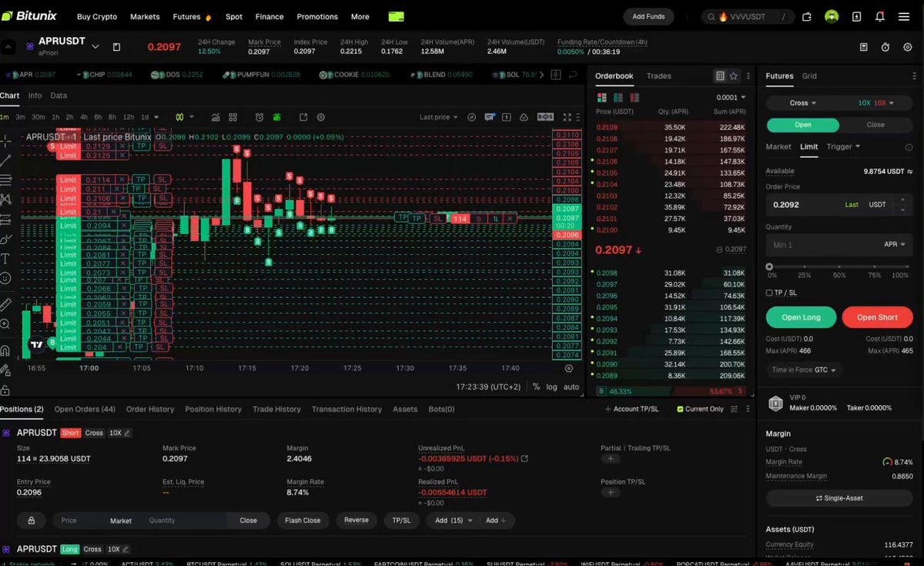Choose the text annotation tool
This screenshot has width=924, height=566.
pos(5,259)
